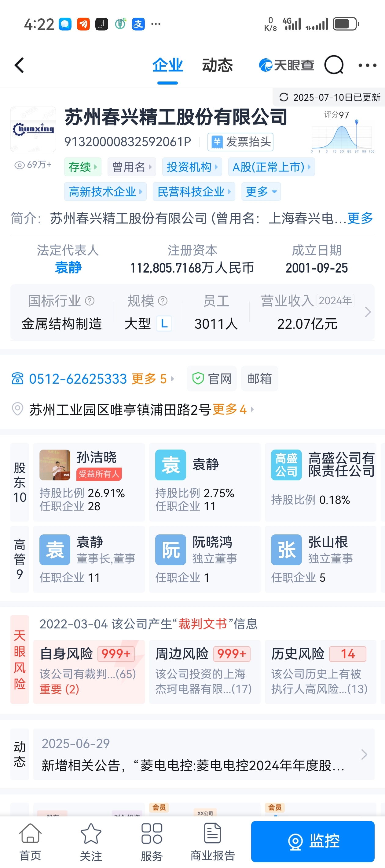Switch to the 企业 tab
This screenshot has width=385, height=868.
click(x=167, y=65)
